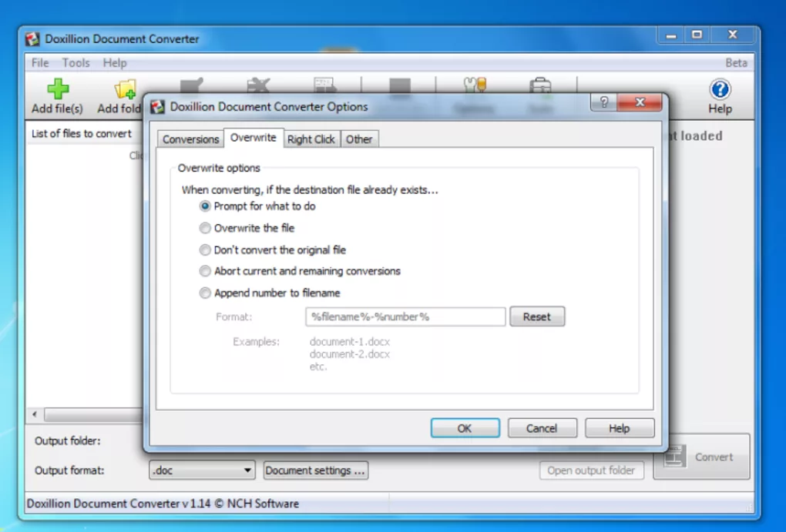Click the Output format: label
This screenshot has height=532, width=786.
[x=69, y=470]
